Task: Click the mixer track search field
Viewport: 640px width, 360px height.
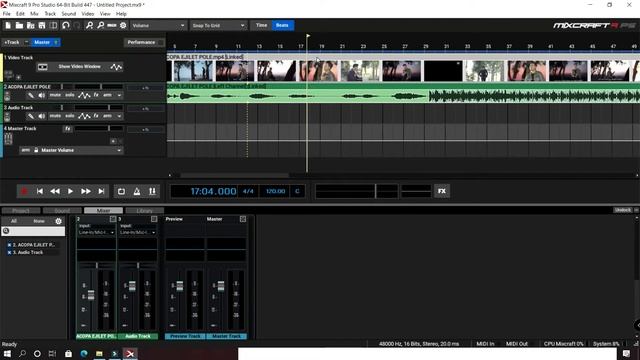Action: click(x=33, y=231)
